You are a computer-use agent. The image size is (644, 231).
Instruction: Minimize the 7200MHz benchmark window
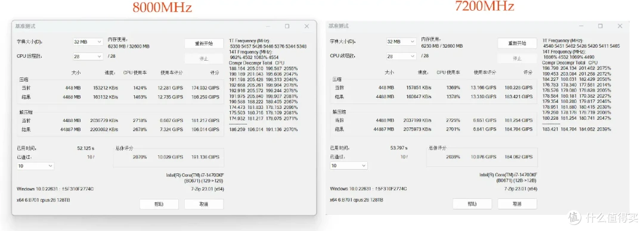(x=581, y=26)
